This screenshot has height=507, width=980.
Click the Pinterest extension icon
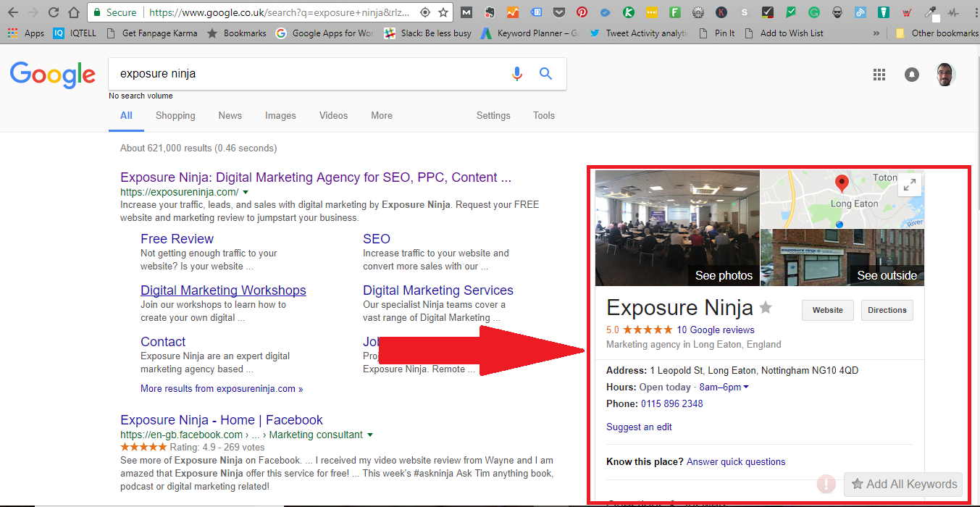click(582, 12)
